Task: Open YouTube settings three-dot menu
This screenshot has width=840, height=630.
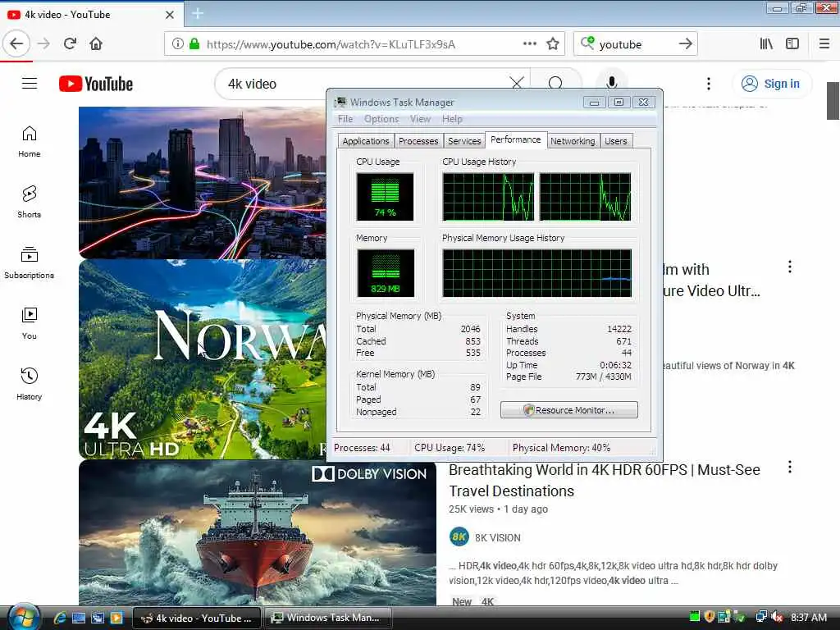Action: (x=708, y=84)
